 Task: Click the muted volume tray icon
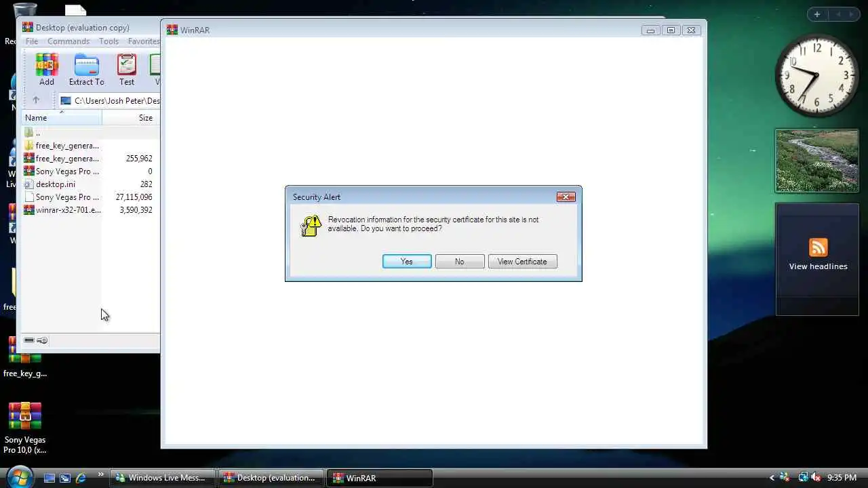pyautogui.click(x=816, y=478)
